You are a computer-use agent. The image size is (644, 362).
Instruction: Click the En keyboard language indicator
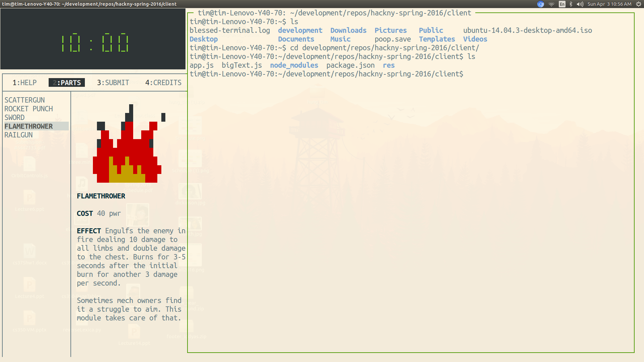coord(562,4)
